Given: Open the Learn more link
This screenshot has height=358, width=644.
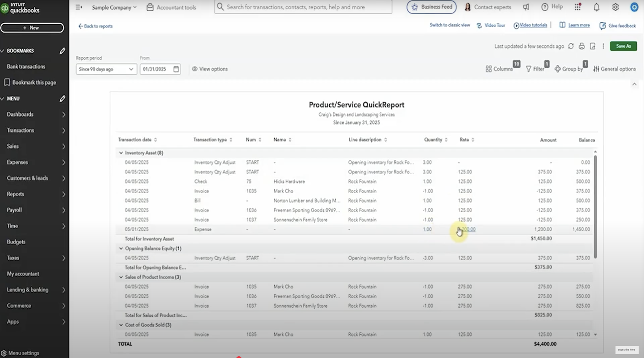Looking at the screenshot, I should 574,25.
